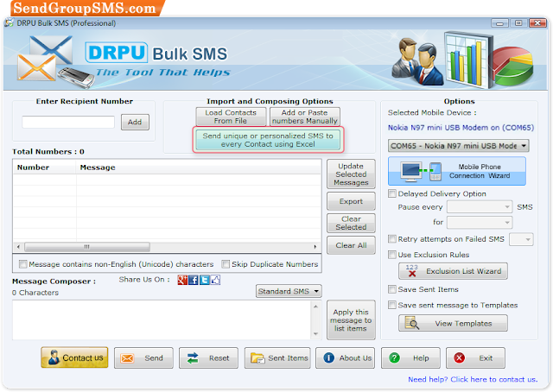Click the Export button
Image resolution: width=553 pixels, height=392 pixels.
coord(351,201)
